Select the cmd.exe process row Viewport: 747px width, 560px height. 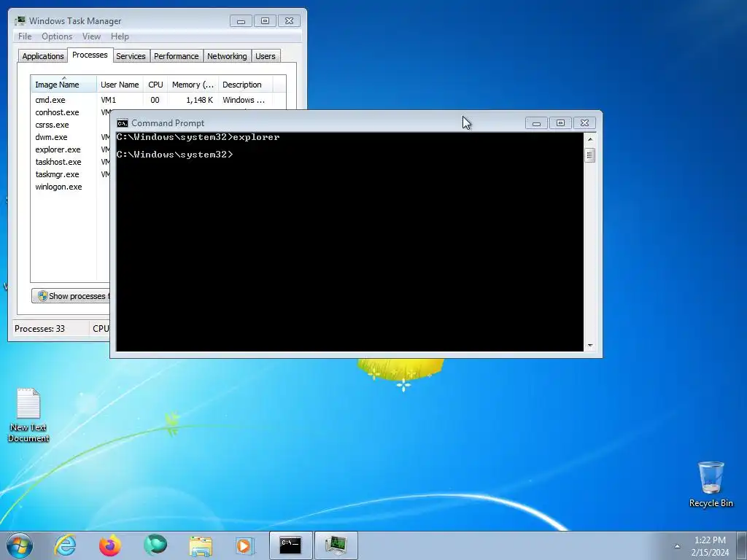click(158, 100)
